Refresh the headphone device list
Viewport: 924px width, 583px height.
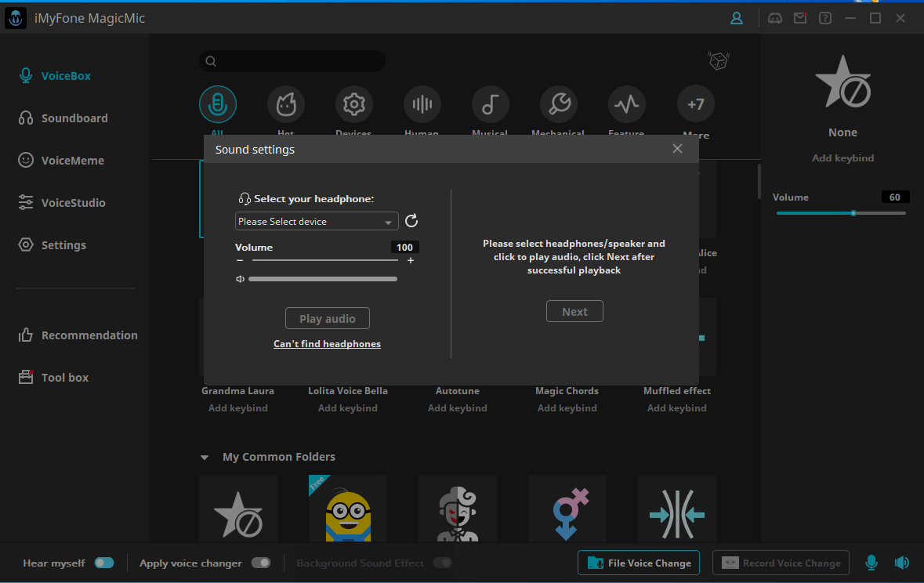pos(411,220)
